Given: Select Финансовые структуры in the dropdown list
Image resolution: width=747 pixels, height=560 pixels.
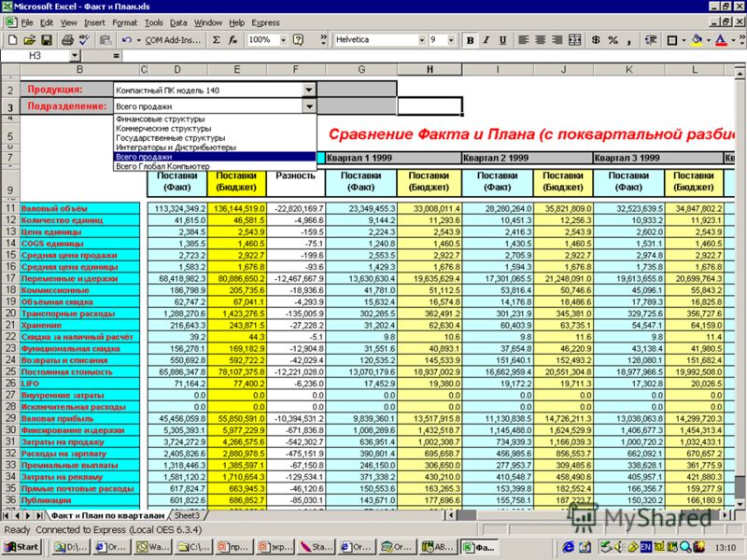Looking at the screenshot, I should [x=215, y=119].
